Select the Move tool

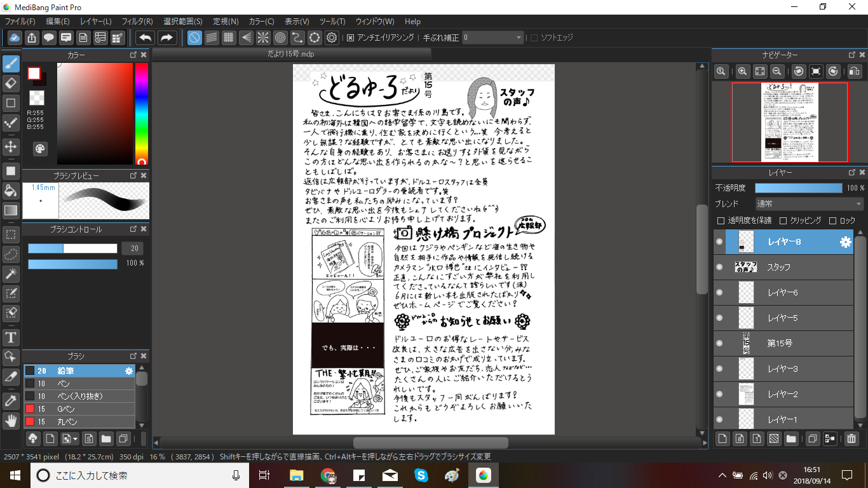tap(11, 147)
